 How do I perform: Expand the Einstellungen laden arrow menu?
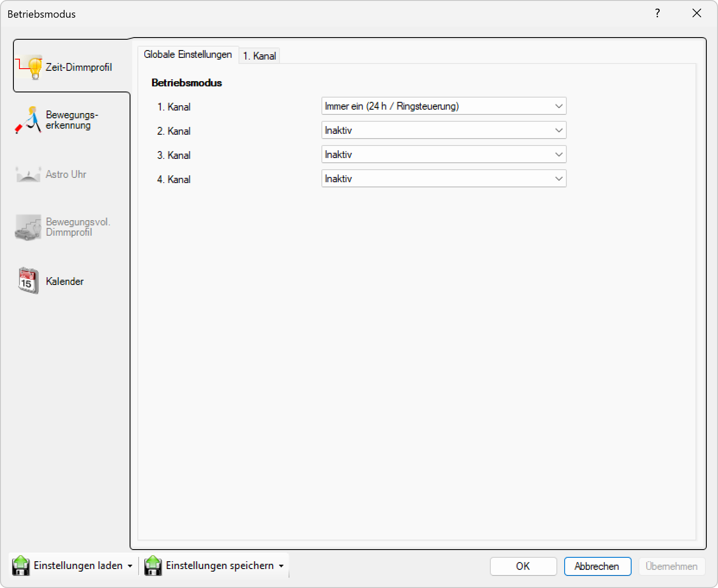(130, 566)
